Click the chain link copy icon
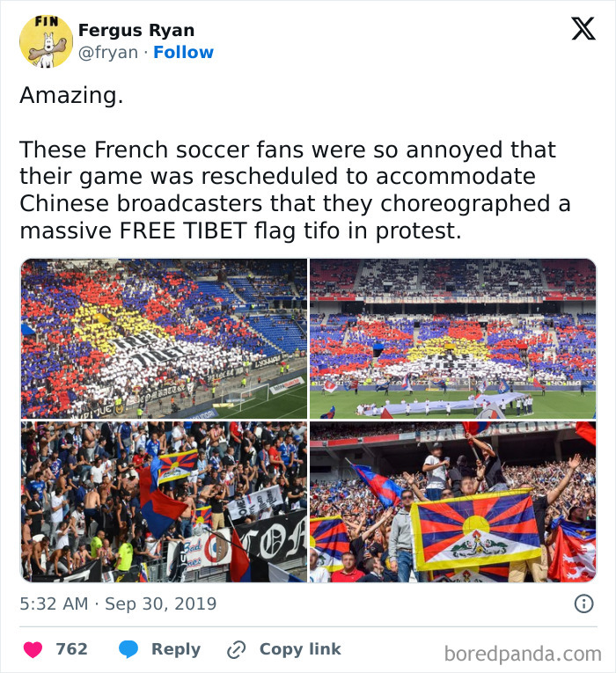The image size is (616, 673). (235, 649)
